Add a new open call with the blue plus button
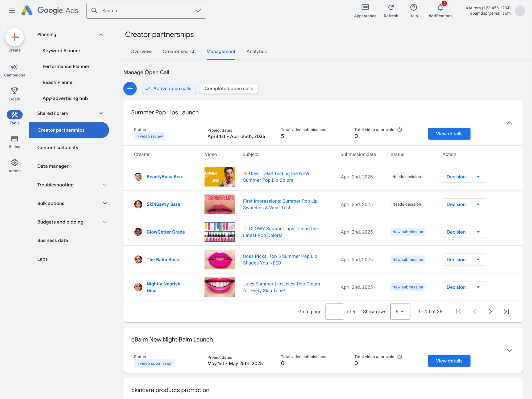The image size is (532, 399). point(130,89)
